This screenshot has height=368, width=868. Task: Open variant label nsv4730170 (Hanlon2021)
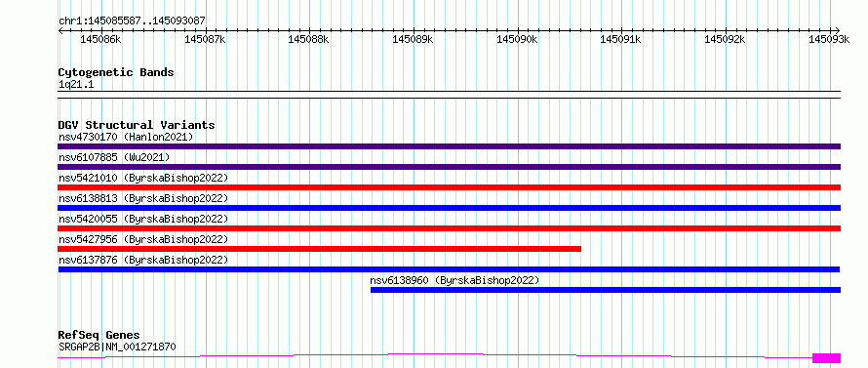126,137
